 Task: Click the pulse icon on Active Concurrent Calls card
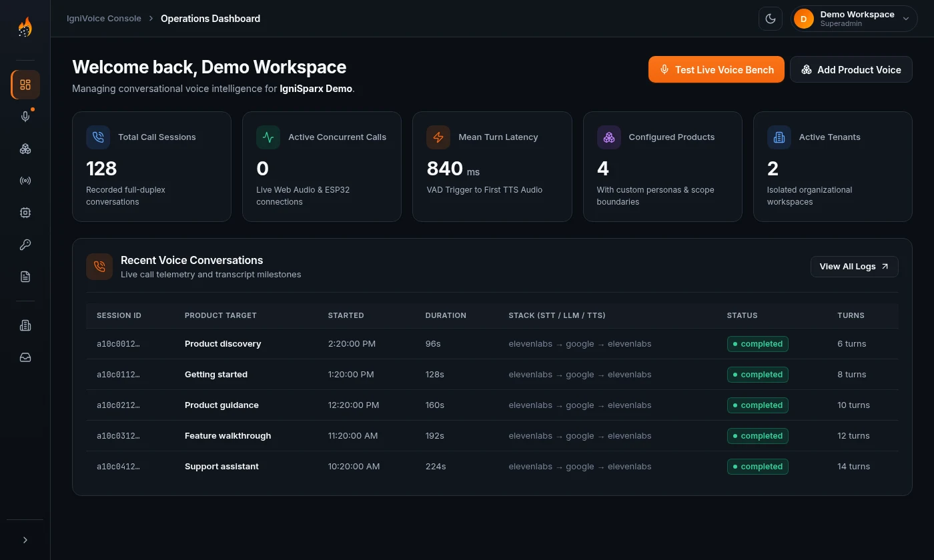(268, 137)
